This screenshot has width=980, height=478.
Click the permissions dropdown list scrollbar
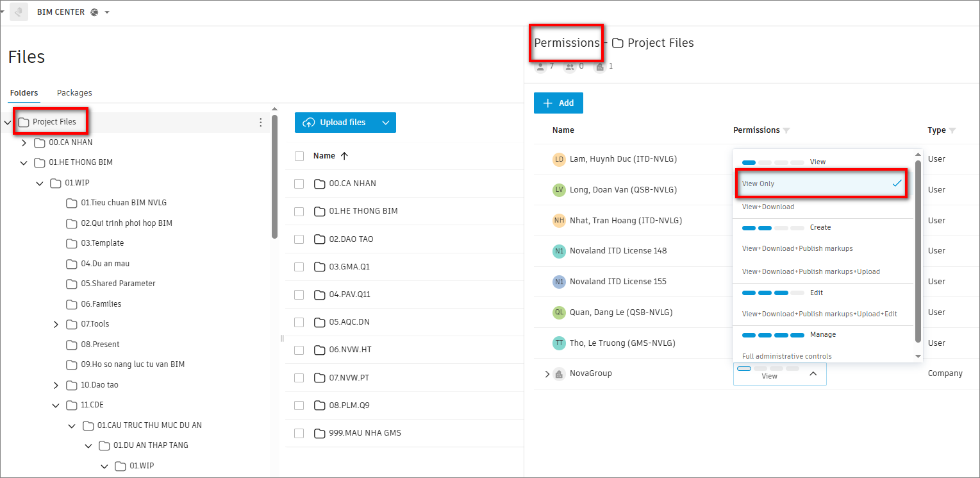[918, 250]
